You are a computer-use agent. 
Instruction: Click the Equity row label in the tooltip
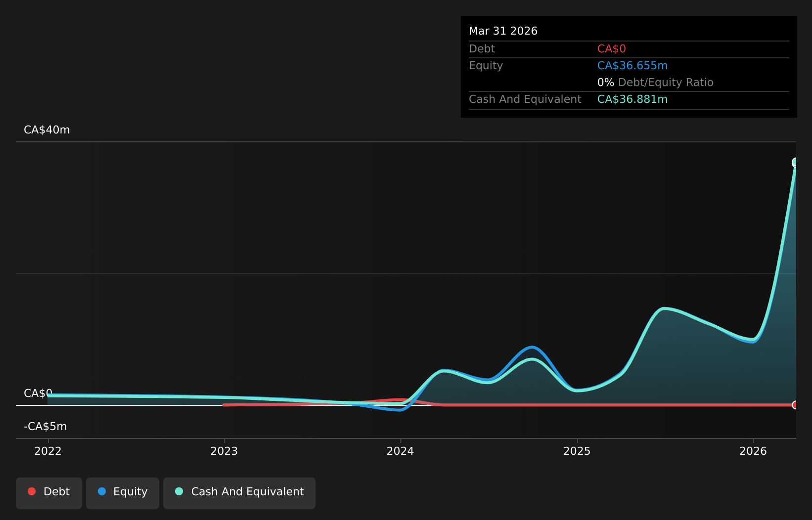486,66
